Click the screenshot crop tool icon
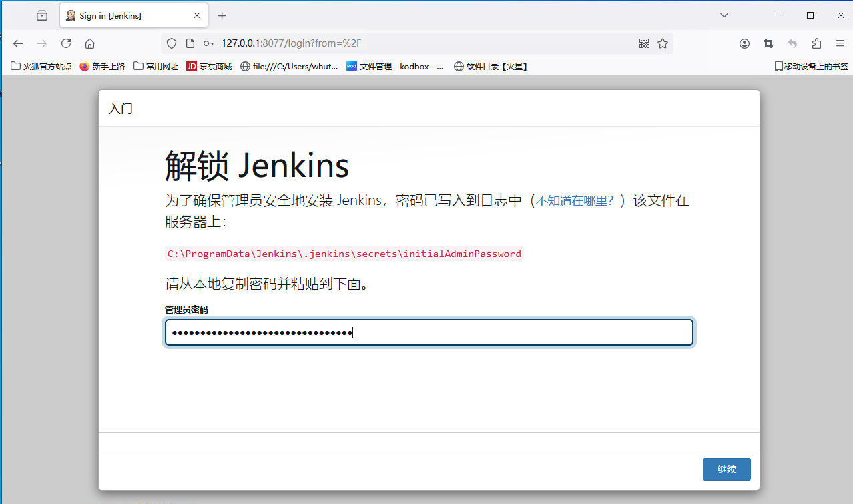Image resolution: width=853 pixels, height=504 pixels. pyautogui.click(x=768, y=43)
